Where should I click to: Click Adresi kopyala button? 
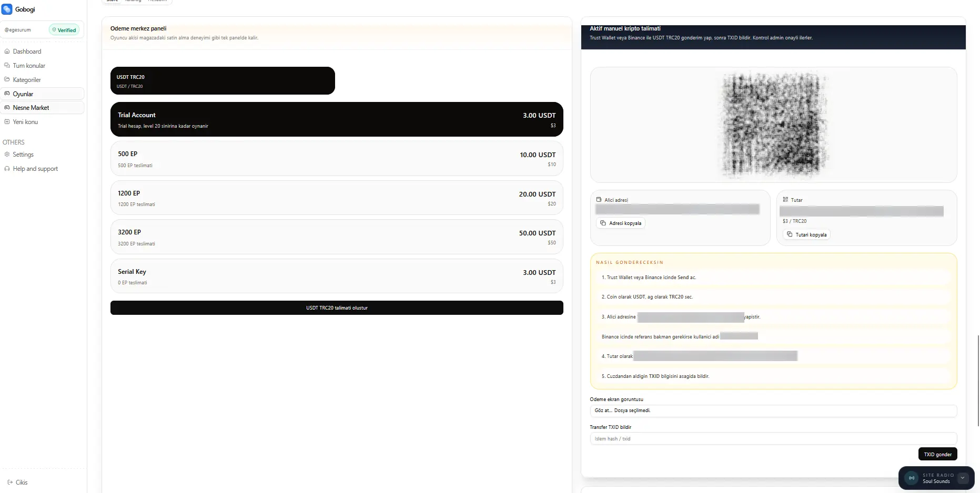pyautogui.click(x=621, y=223)
